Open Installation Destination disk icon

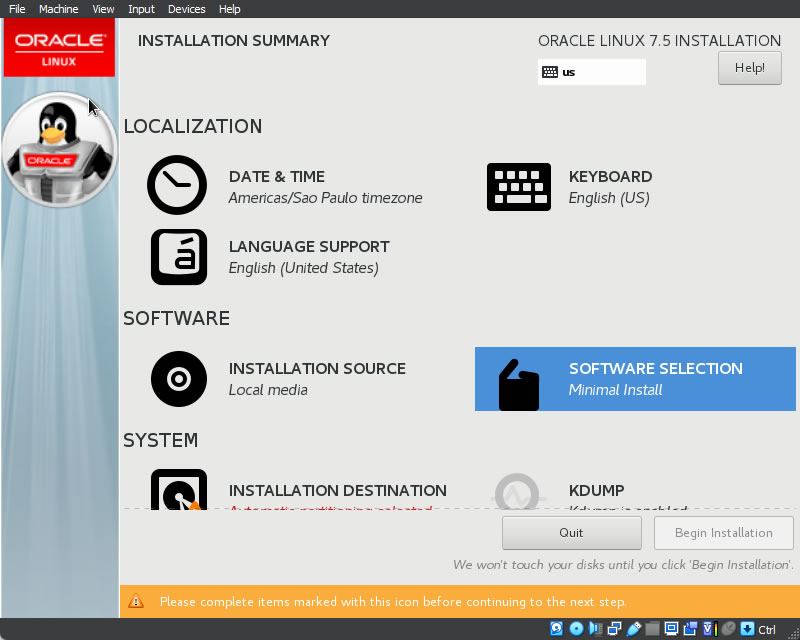coord(179,489)
